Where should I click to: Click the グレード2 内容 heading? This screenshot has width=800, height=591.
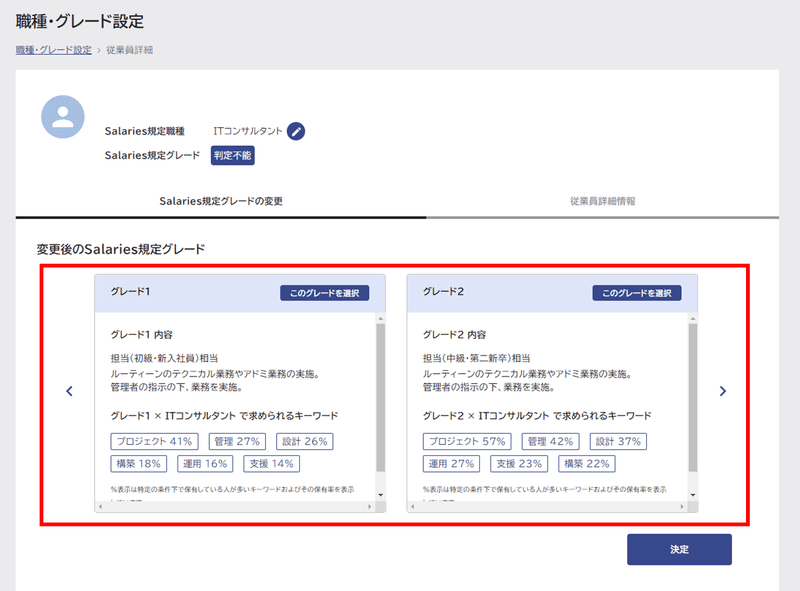pyautogui.click(x=455, y=335)
